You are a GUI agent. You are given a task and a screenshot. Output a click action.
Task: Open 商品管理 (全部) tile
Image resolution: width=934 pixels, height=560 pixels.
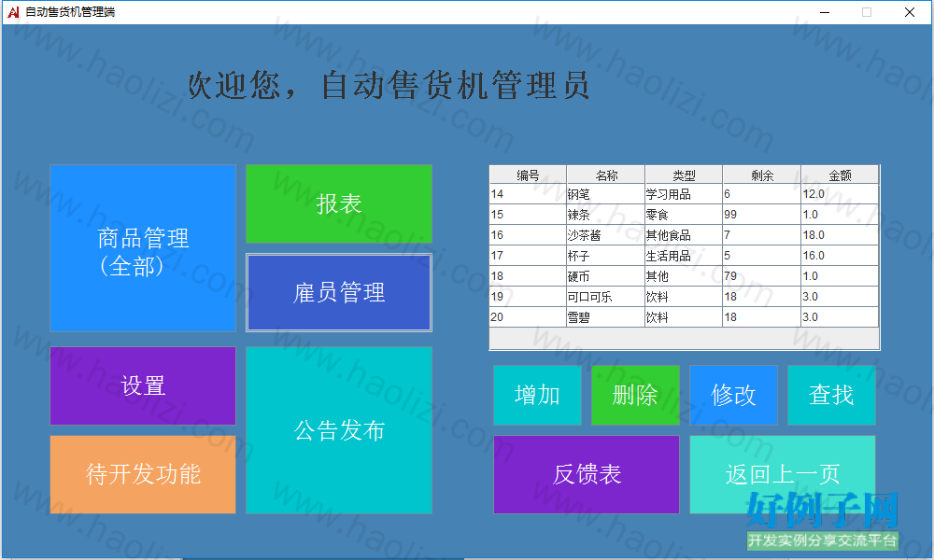coord(143,248)
